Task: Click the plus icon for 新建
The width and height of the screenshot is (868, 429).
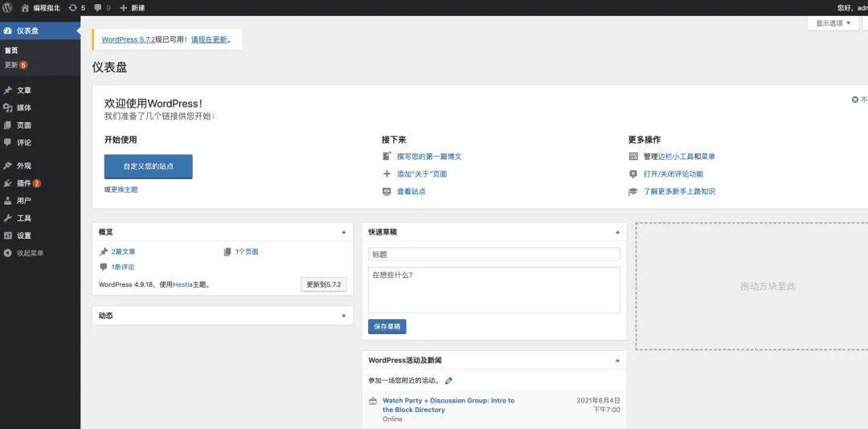Action: pos(124,8)
